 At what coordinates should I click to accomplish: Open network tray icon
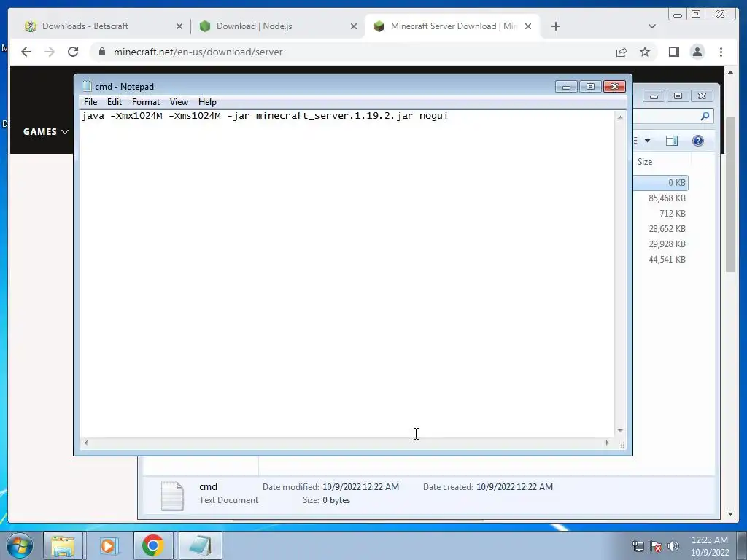(638, 546)
